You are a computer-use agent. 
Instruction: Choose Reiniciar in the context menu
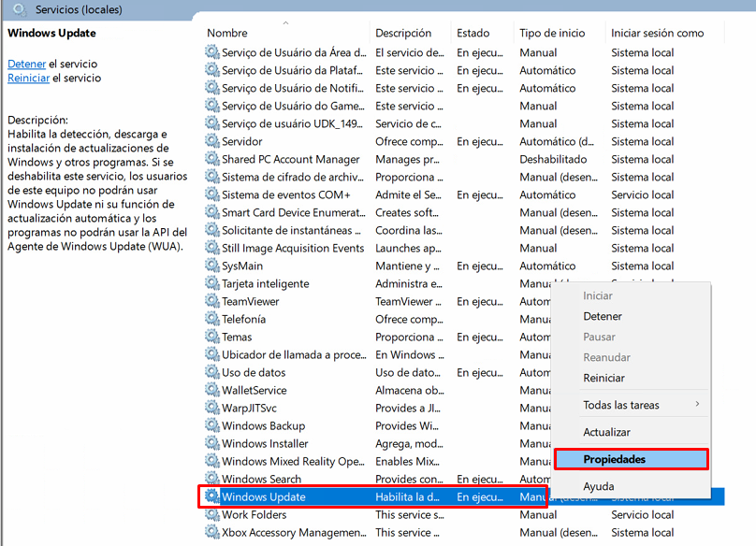point(603,378)
